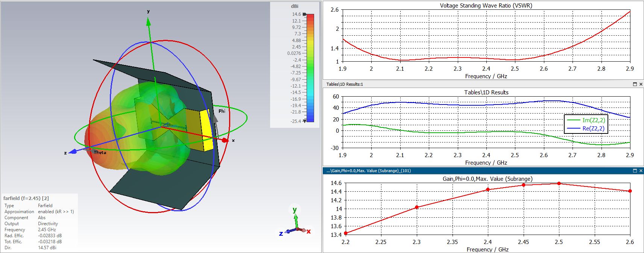Viewport: 644px width, 253px height.
Task: Click the blue z-axis arrowhead in the 3D view
Action: [x=73, y=151]
